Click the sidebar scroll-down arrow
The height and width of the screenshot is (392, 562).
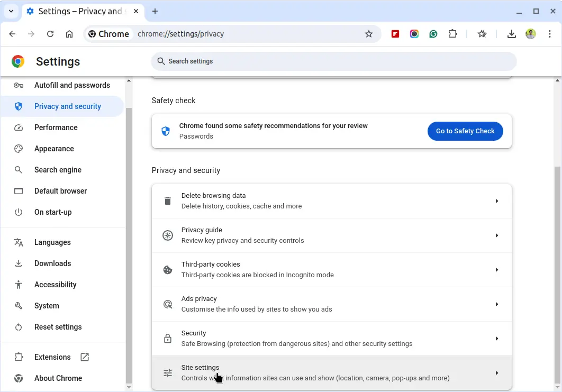coord(129,387)
